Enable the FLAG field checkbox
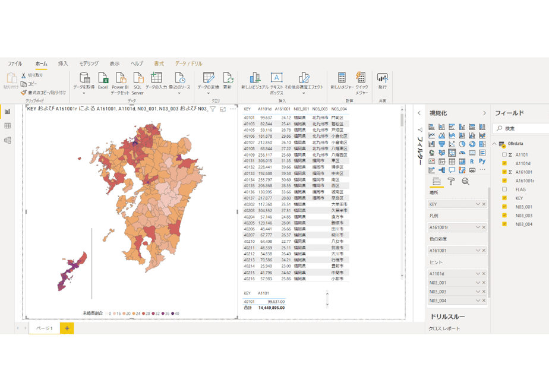Image resolution: width=549 pixels, height=392 pixels. 504,189
